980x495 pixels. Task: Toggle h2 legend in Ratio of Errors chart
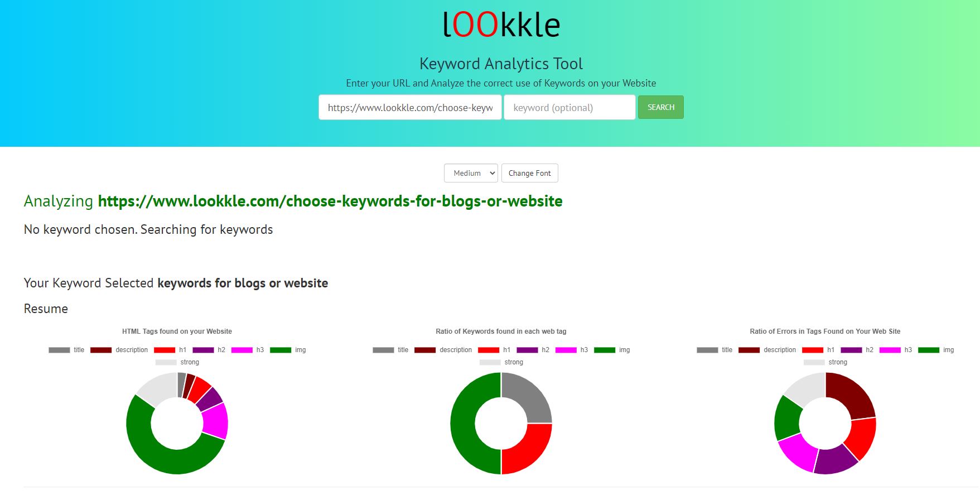(x=857, y=350)
